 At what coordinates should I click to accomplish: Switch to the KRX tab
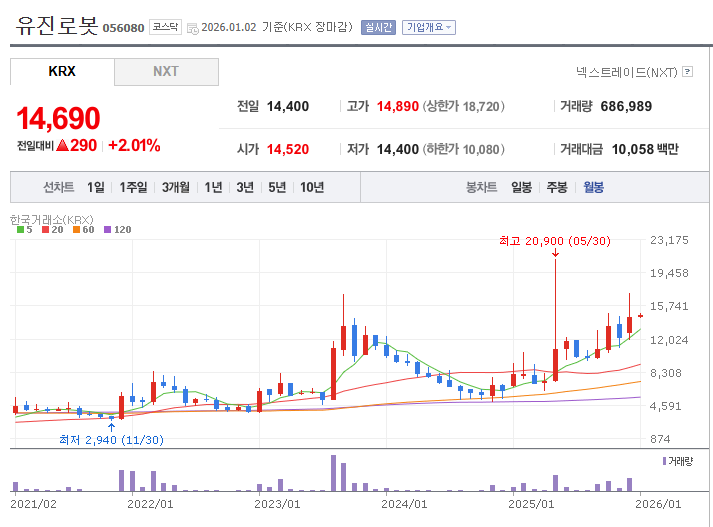(62, 71)
